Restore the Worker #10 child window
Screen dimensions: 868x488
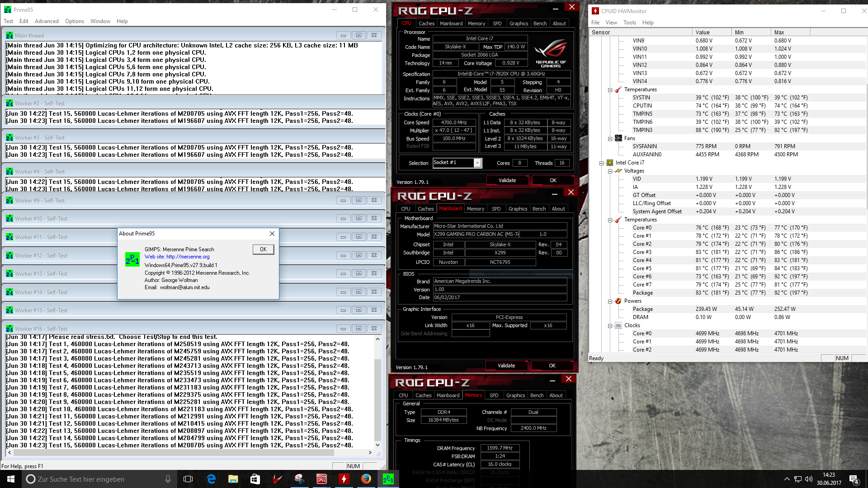coord(359,218)
